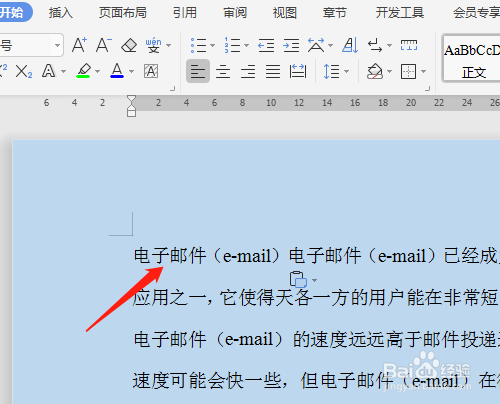Apply paragraph shading fill

(x=375, y=71)
